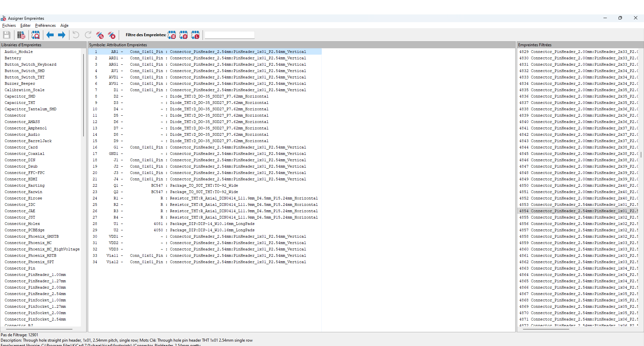Click the undo arrow in toolbar
This screenshot has height=346, width=644.
[x=76, y=35]
